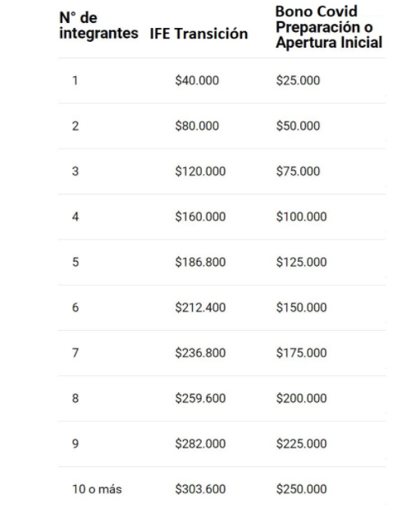Click the $225.000 Bono value
The height and width of the screenshot is (508, 420).
click(x=302, y=443)
